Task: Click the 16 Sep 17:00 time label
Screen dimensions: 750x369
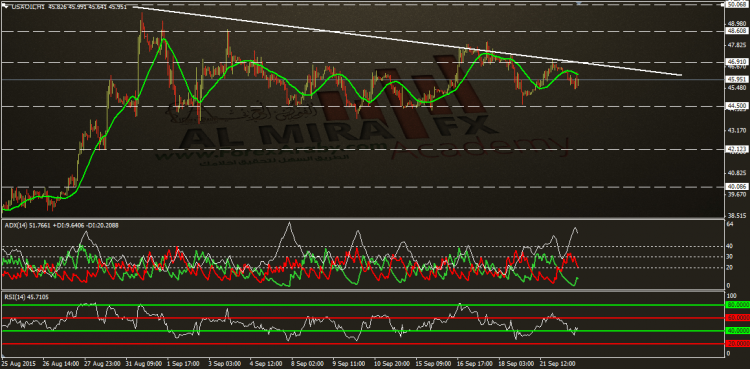Action: coord(476,364)
